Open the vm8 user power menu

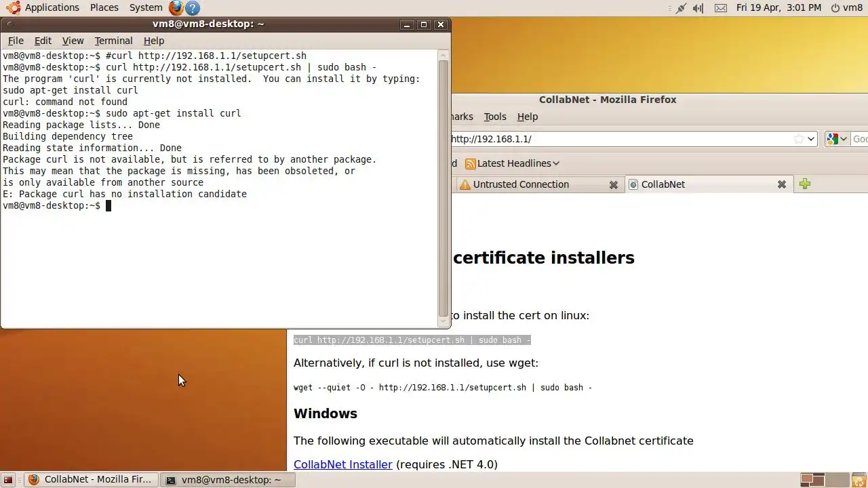click(846, 7)
